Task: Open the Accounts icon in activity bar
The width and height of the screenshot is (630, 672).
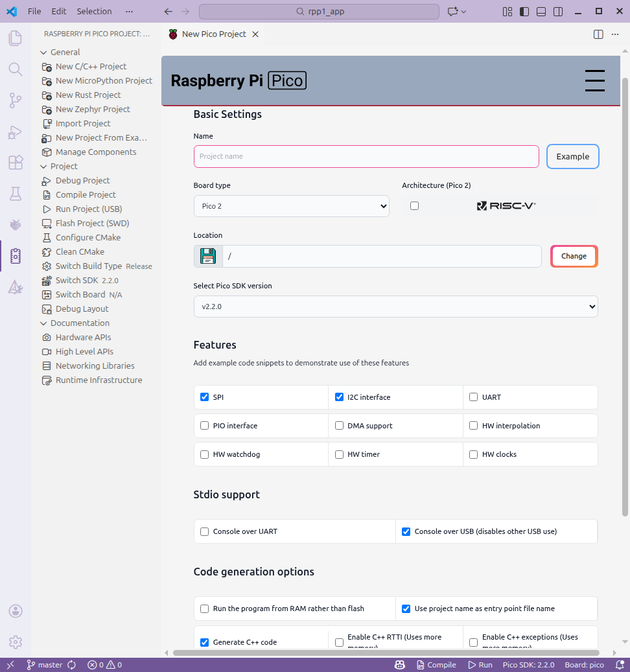Action: [x=16, y=610]
